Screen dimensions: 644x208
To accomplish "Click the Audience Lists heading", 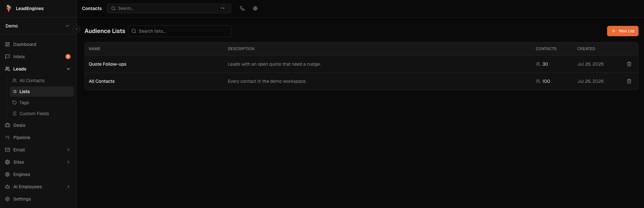I will coord(105,31).
